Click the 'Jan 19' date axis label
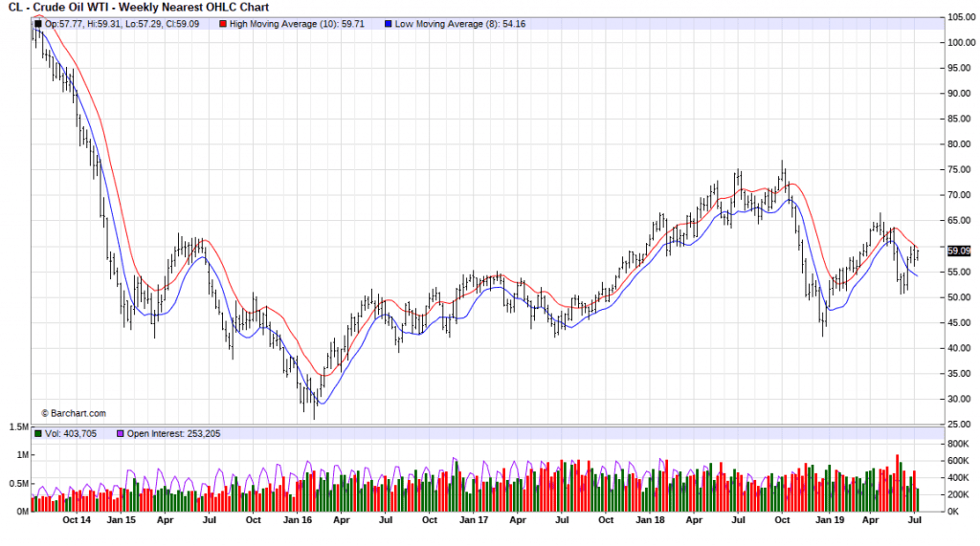 click(827, 520)
